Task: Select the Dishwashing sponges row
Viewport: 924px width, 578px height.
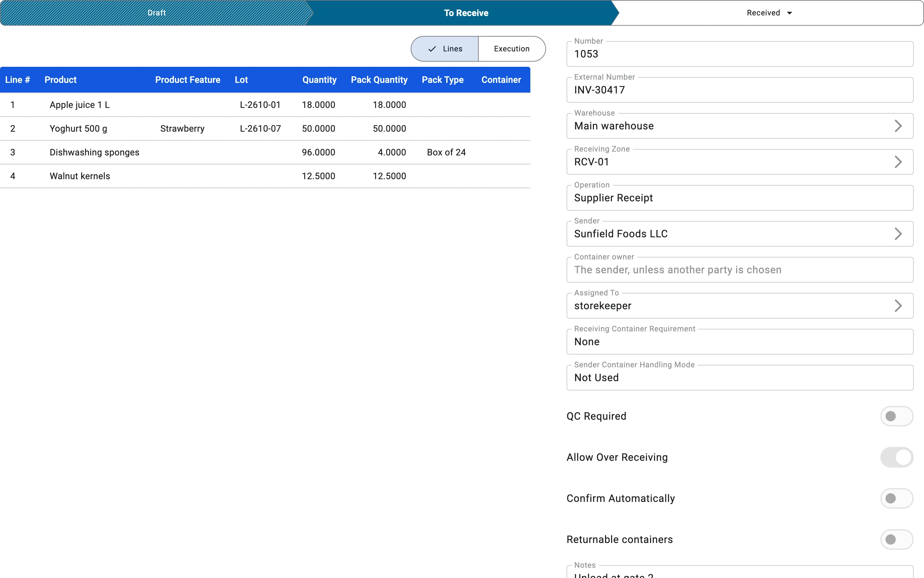Action: [x=265, y=152]
